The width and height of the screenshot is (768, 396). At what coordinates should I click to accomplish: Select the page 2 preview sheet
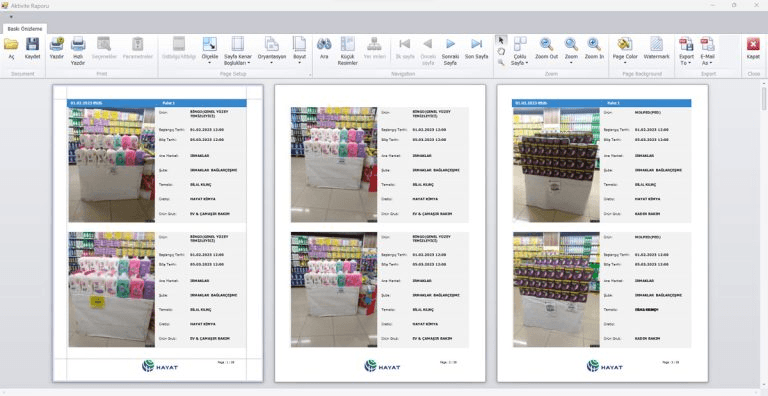[x=380, y=233]
